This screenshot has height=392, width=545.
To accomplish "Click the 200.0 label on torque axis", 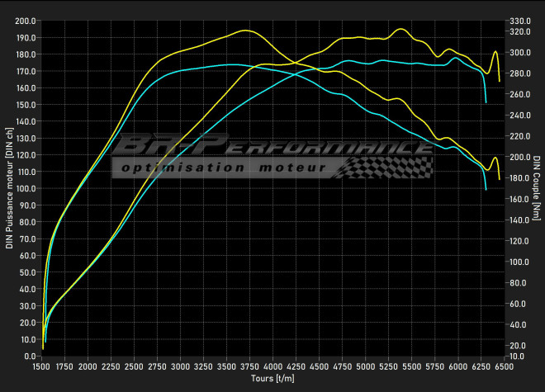I will pyautogui.click(x=518, y=157).
